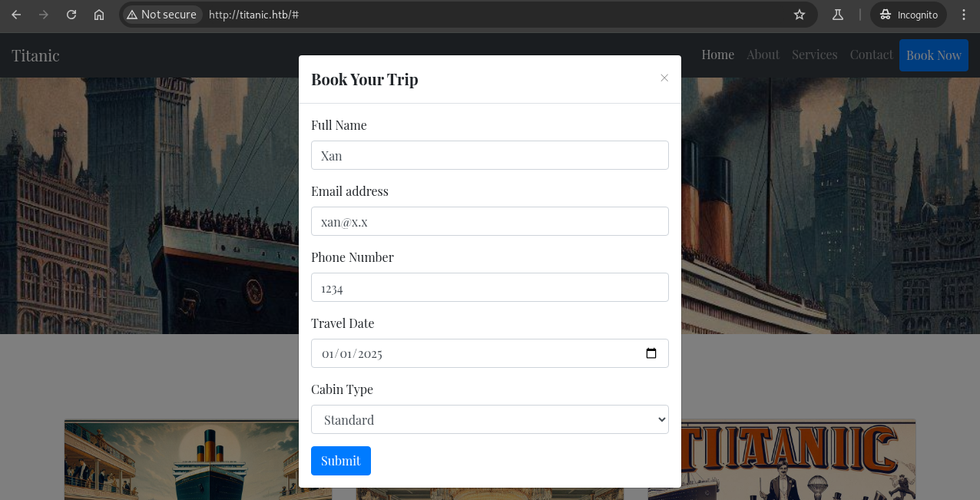980x500 pixels.
Task: Go to Services in navigation
Action: pos(814,55)
